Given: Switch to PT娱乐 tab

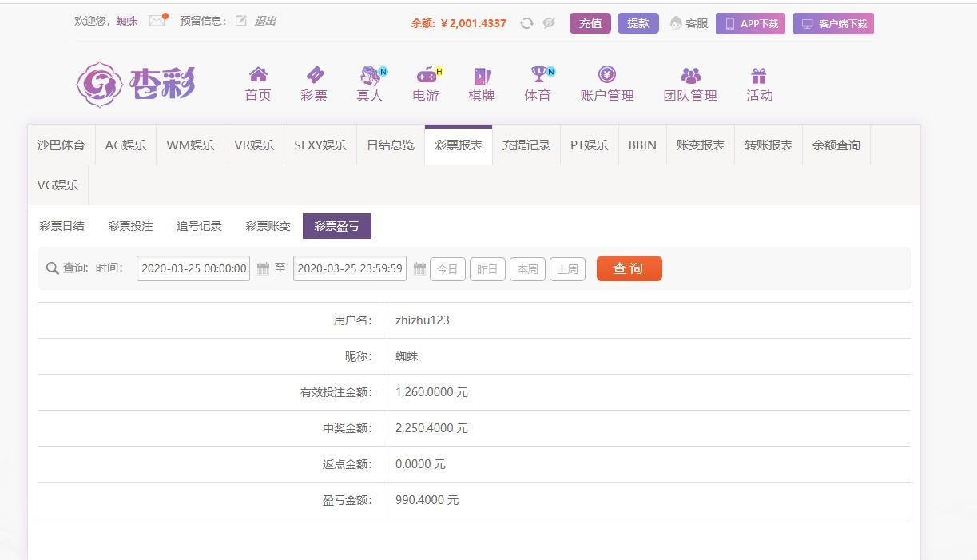Looking at the screenshot, I should [x=590, y=145].
